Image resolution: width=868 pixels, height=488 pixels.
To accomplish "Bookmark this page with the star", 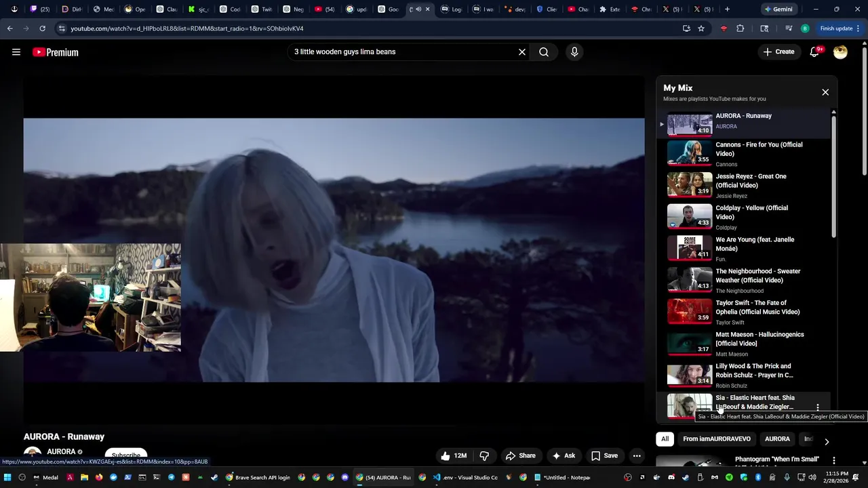I will 701,28.
